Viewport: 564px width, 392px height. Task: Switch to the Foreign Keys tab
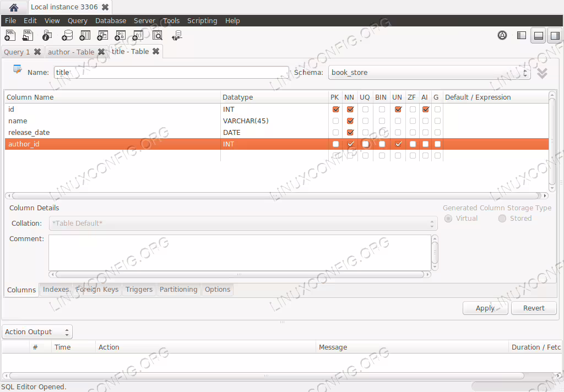[x=97, y=290]
